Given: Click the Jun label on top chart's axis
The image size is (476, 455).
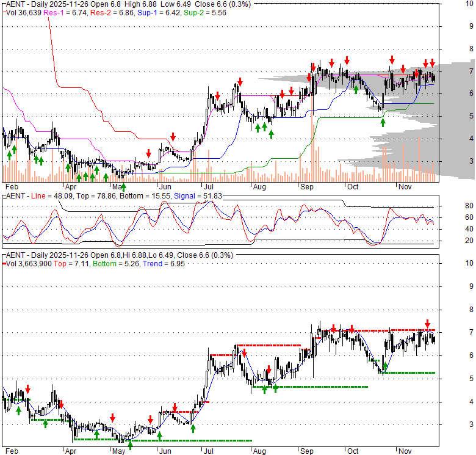Looking at the screenshot, I should (165, 187).
